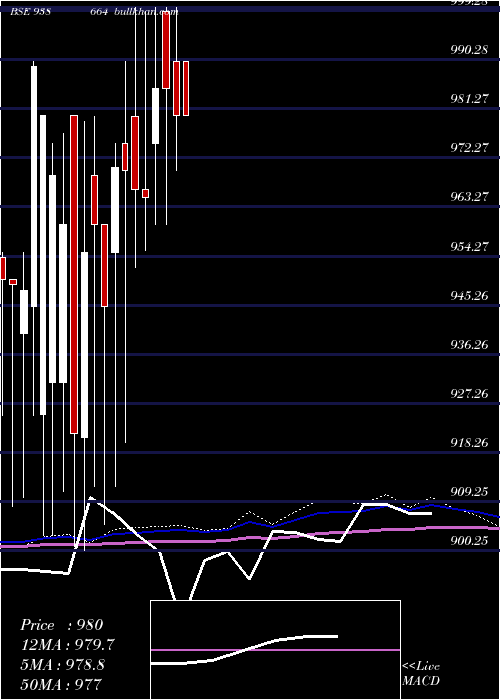
Task: Click the 990.28 price axis label
Action: (x=469, y=50)
